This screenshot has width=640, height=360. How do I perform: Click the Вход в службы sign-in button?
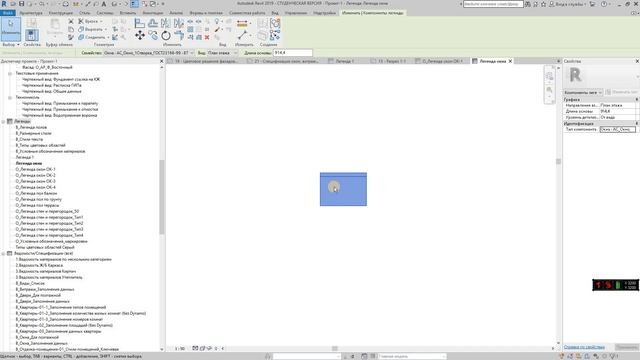[x=566, y=4]
